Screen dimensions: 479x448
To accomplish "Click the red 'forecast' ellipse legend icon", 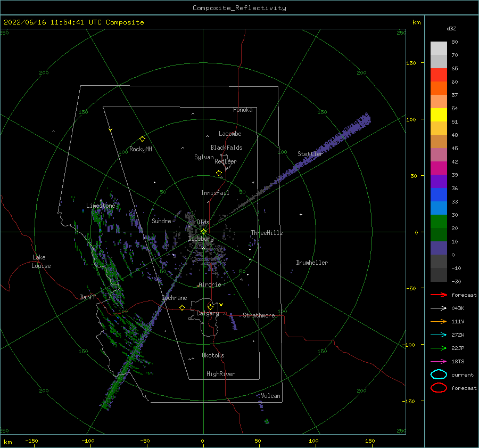I will [x=439, y=388].
